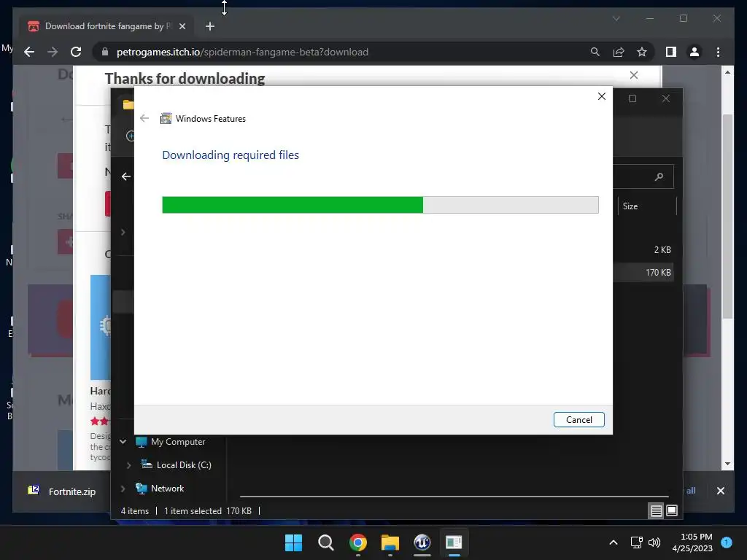Click the Windows Features title icon
This screenshot has height=560, width=747.
pyautogui.click(x=166, y=119)
